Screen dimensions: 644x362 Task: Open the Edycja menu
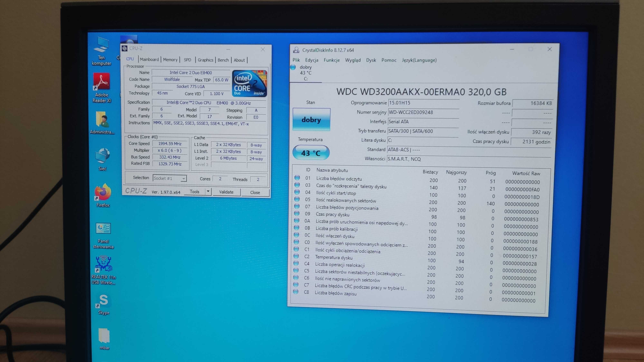(312, 60)
